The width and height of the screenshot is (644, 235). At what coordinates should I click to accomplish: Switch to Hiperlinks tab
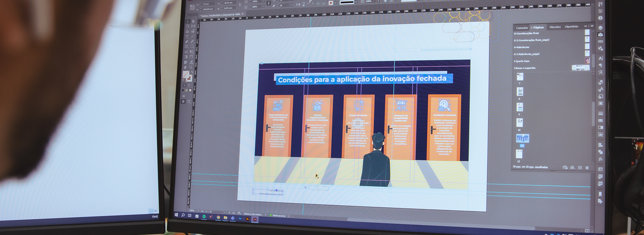[572, 27]
